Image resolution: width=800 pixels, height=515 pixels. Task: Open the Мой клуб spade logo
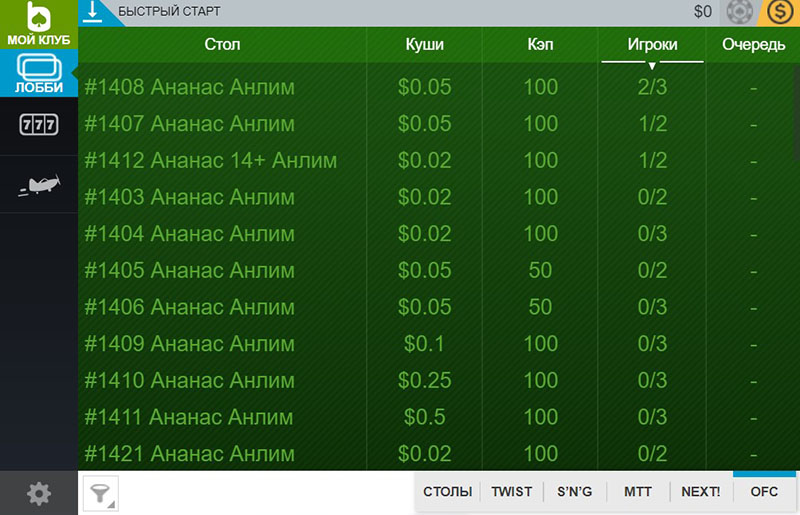[x=39, y=24]
